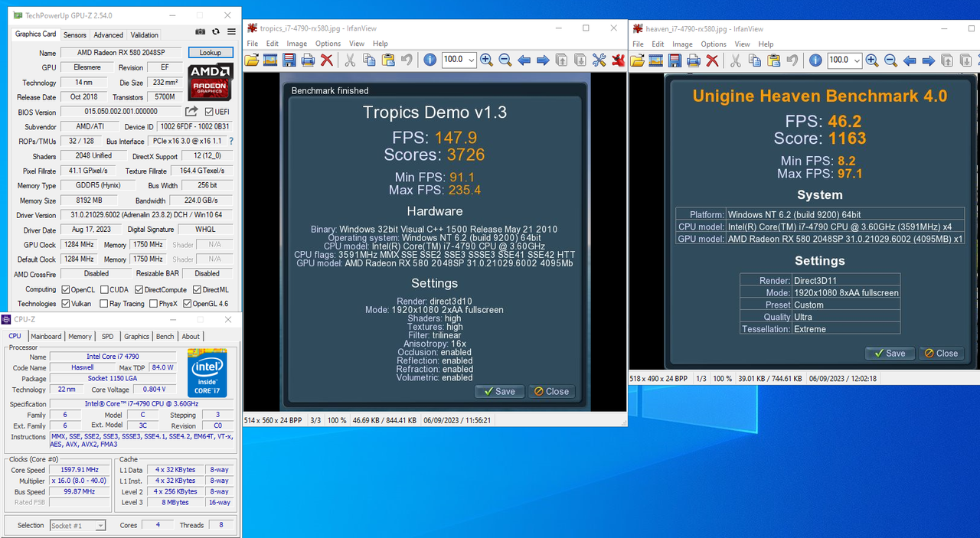Click the blue Information icon in heaven IrfanView

click(815, 60)
